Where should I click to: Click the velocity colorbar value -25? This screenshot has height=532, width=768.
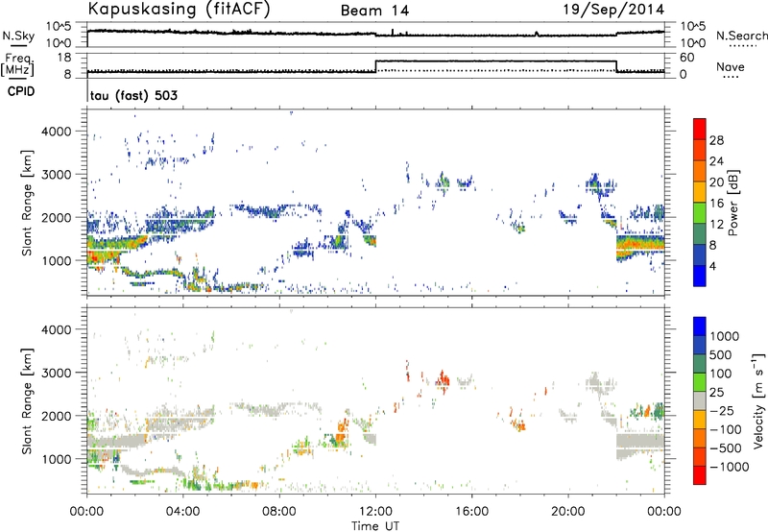pos(722,410)
